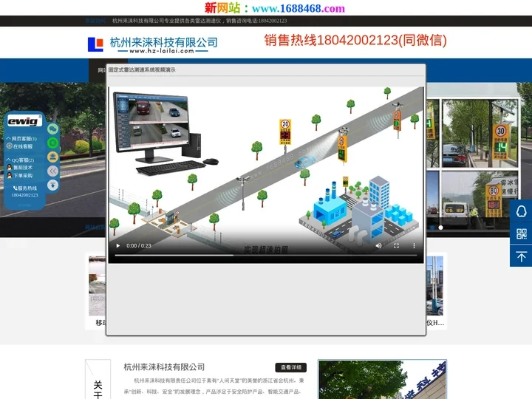The width and height of the screenshot is (532, 399).
Task: Enter fullscreen video mode
Action: pyautogui.click(x=396, y=245)
